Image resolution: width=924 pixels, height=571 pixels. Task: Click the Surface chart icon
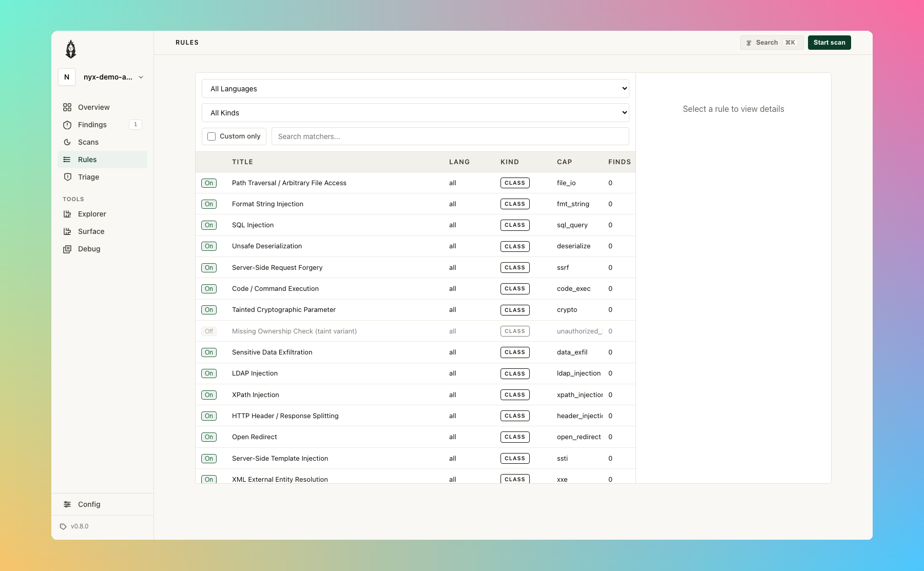coord(67,231)
